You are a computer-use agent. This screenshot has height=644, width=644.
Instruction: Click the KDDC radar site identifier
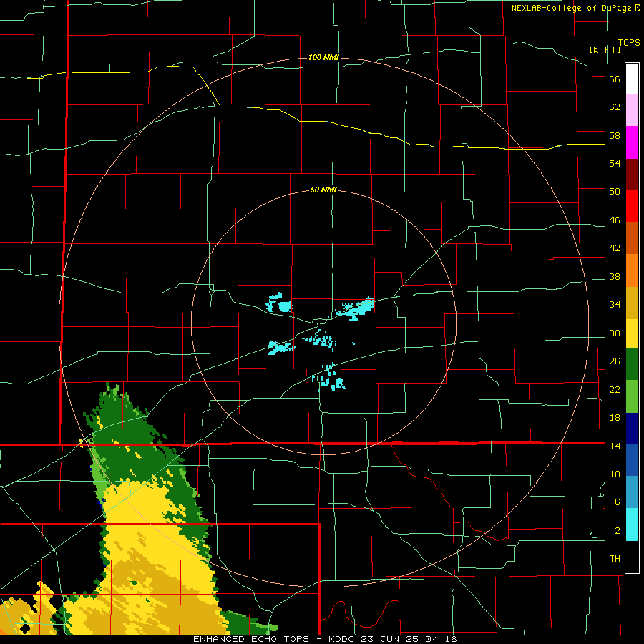tap(343, 639)
